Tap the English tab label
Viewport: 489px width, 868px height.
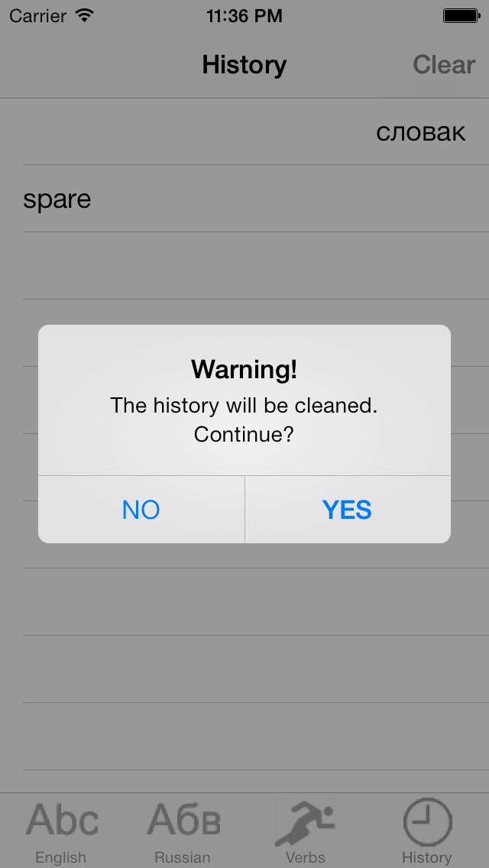tap(61, 857)
